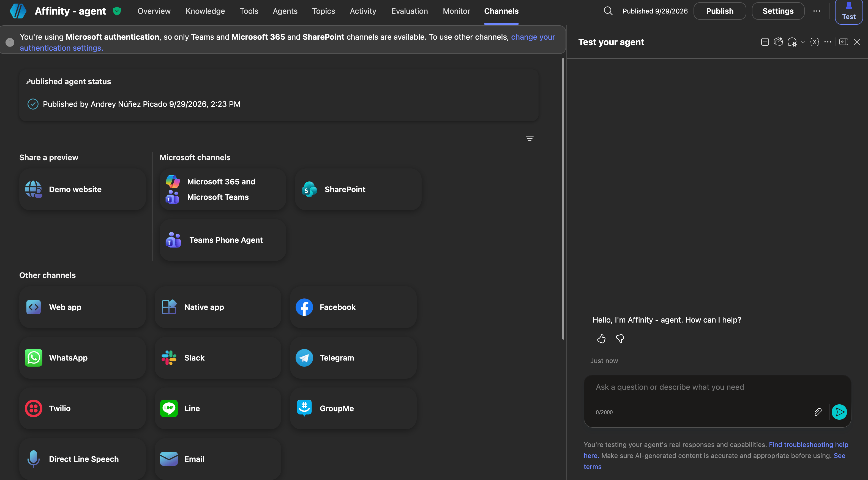Image resolution: width=868 pixels, height=480 pixels.
Task: Click the dock panel arrow icon in the test panel
Action: [844, 42]
